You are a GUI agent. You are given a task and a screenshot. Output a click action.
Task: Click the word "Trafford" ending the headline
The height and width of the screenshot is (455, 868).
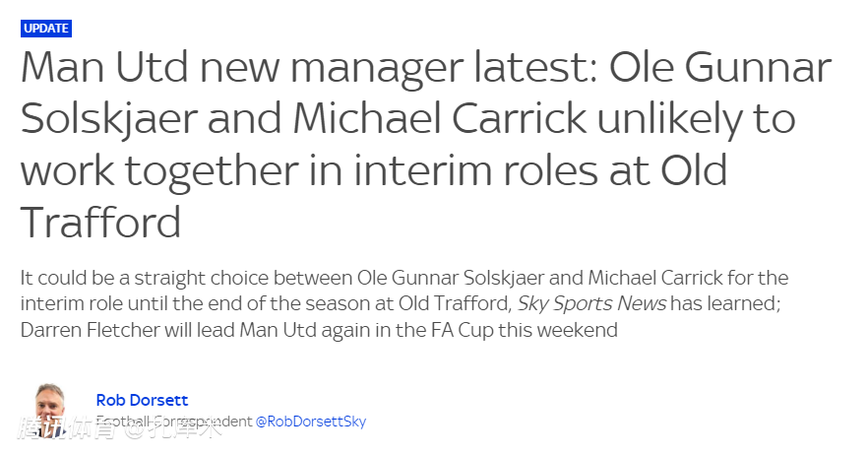pos(100,224)
